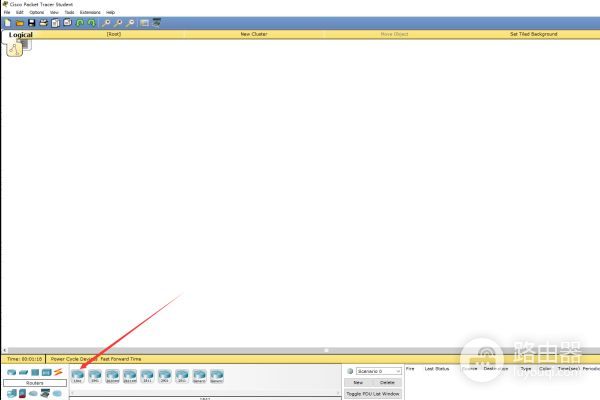Click the New scenario button
600x400 pixels.
pyautogui.click(x=358, y=382)
